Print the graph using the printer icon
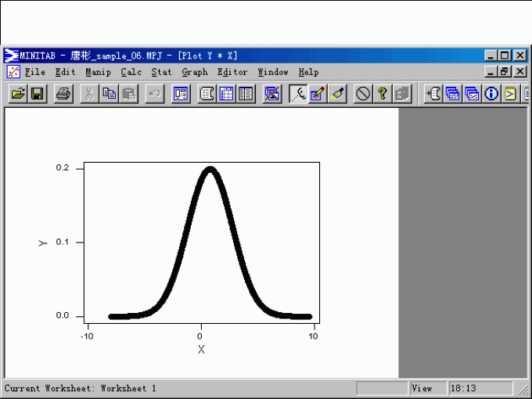This screenshot has height=399, width=532. (x=63, y=94)
